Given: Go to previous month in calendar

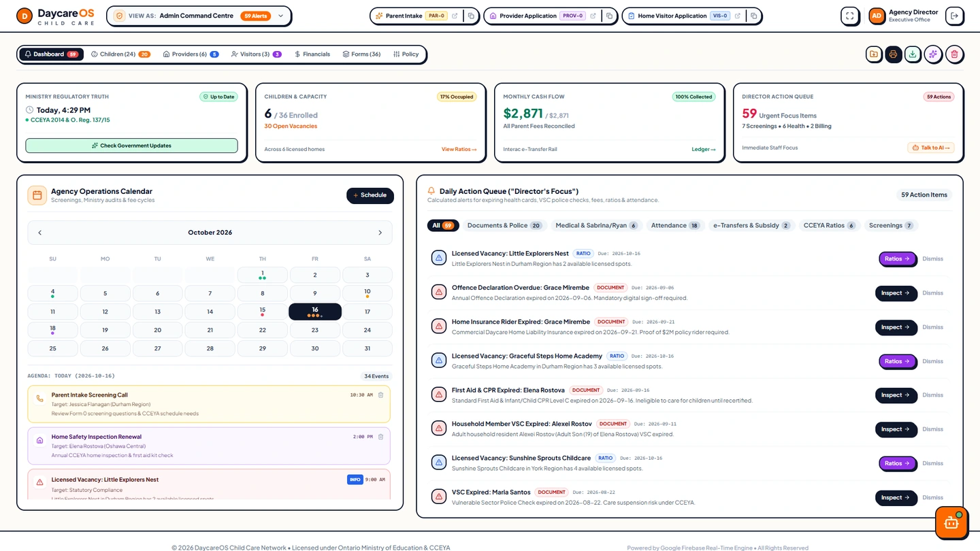Looking at the screenshot, I should 39,233.
